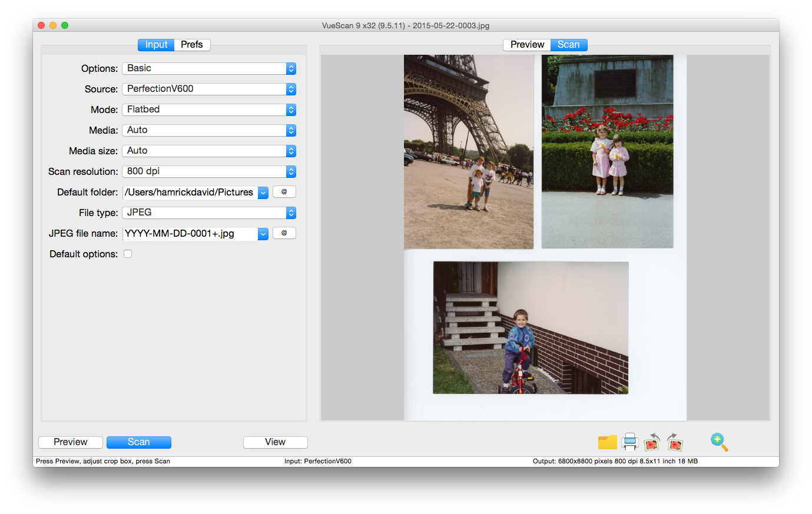Rotate the scan clockwise

(674, 442)
